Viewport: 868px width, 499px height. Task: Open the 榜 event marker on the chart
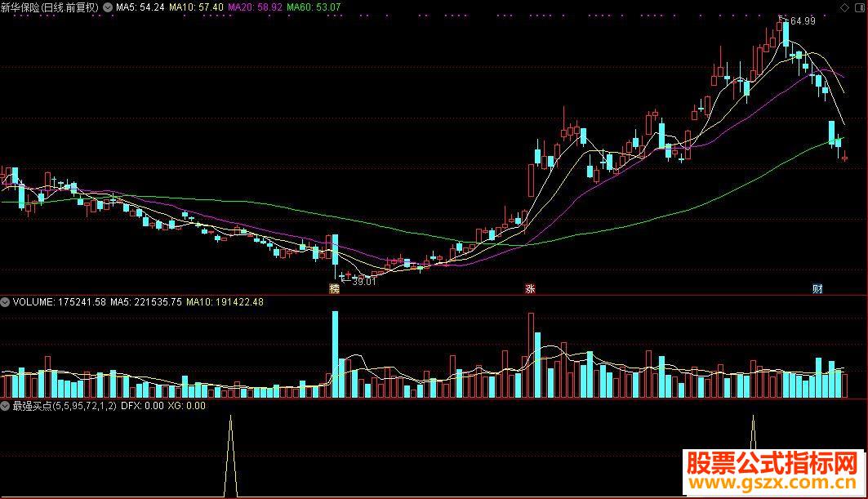[x=334, y=288]
